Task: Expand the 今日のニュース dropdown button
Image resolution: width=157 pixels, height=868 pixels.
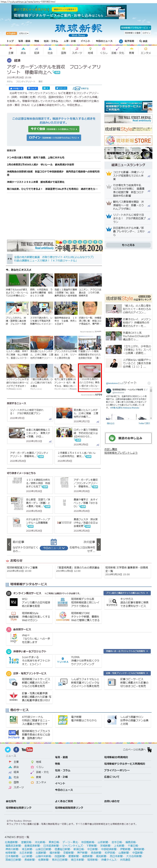Action: 53,548
